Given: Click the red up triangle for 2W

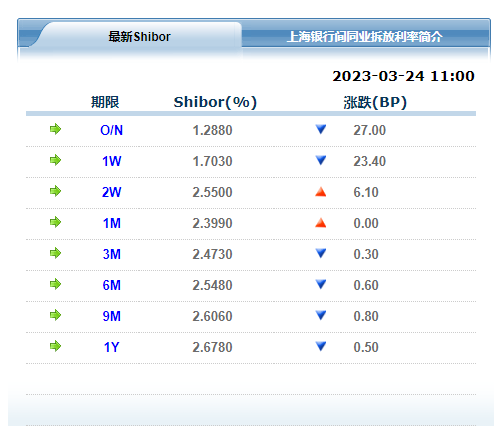Looking at the screenshot, I should [321, 192].
